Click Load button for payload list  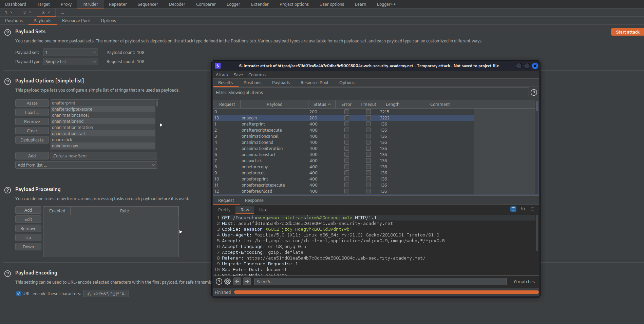point(32,112)
